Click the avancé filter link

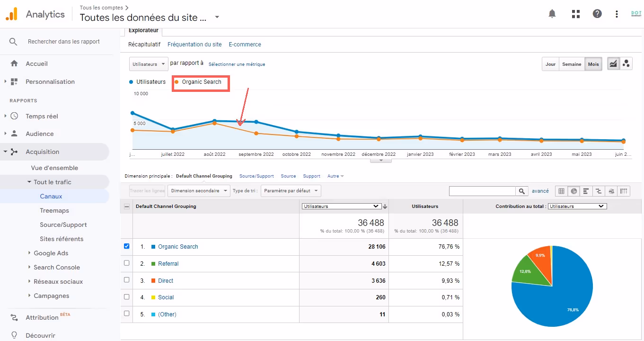tap(540, 190)
